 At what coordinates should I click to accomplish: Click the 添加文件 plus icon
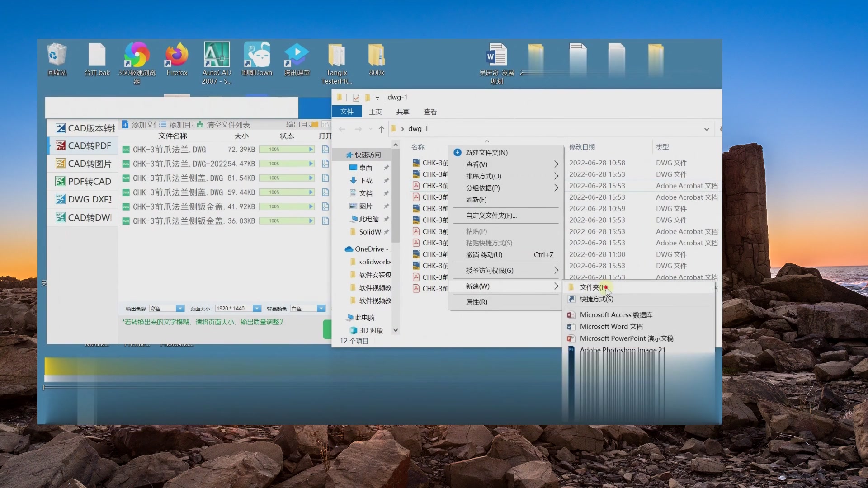(x=126, y=124)
